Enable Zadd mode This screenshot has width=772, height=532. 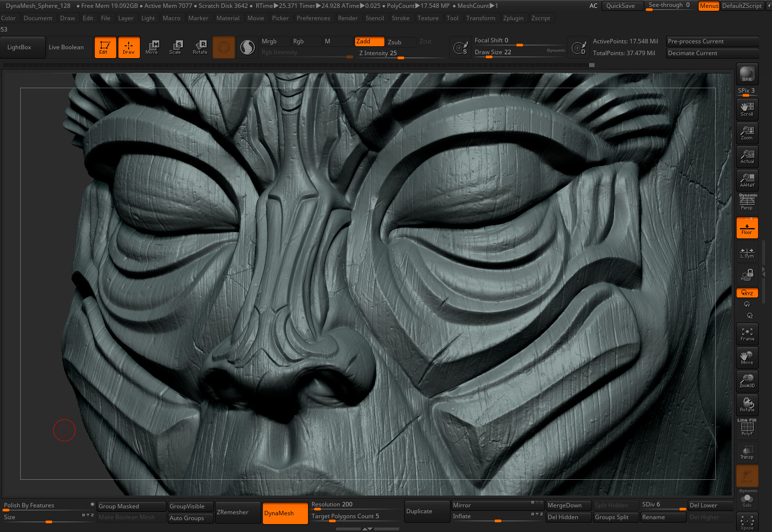369,41
